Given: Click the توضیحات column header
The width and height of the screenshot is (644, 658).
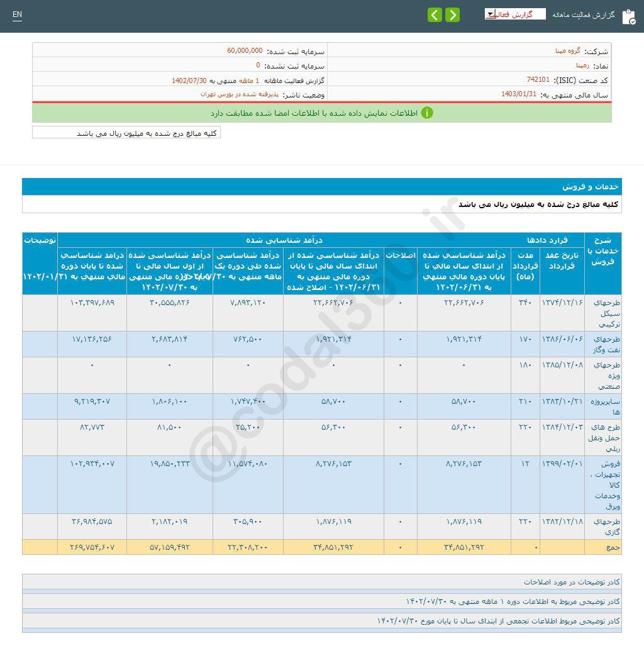Looking at the screenshot, I should point(40,239).
